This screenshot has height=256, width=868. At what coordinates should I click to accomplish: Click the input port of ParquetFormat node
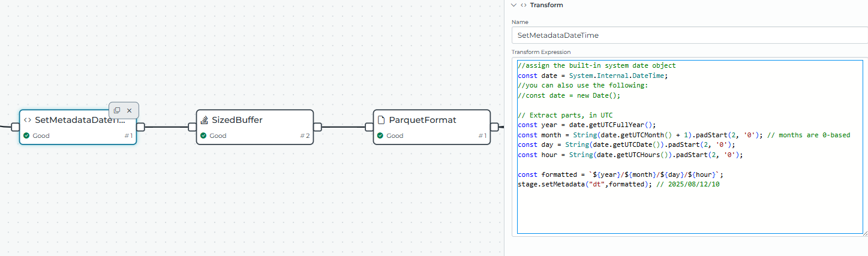(369, 127)
